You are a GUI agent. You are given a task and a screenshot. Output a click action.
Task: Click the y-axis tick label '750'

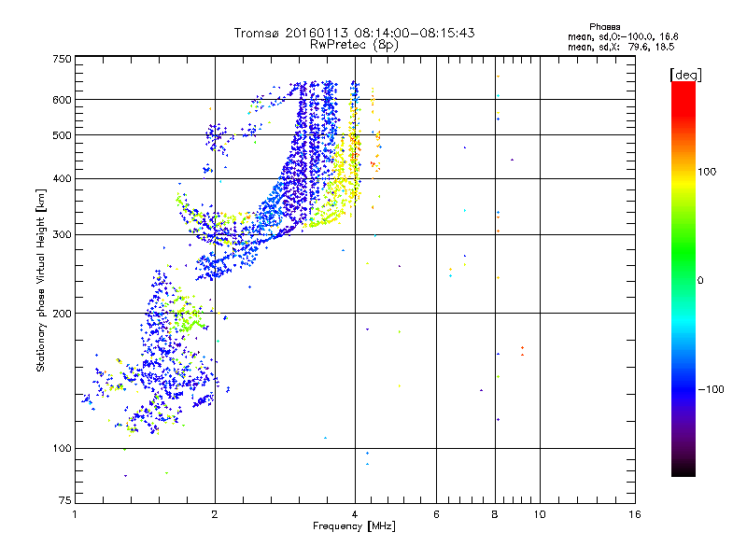click(63, 59)
